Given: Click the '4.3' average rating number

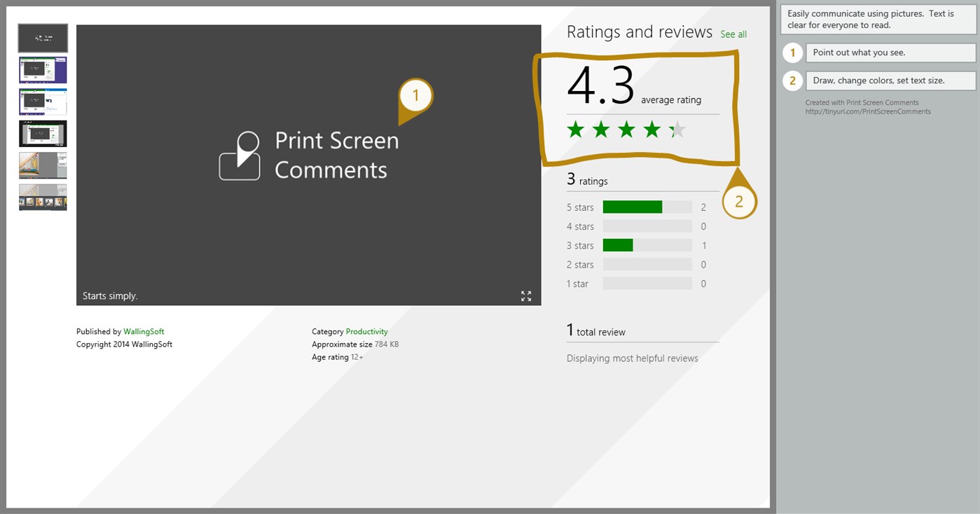Looking at the screenshot, I should point(600,86).
